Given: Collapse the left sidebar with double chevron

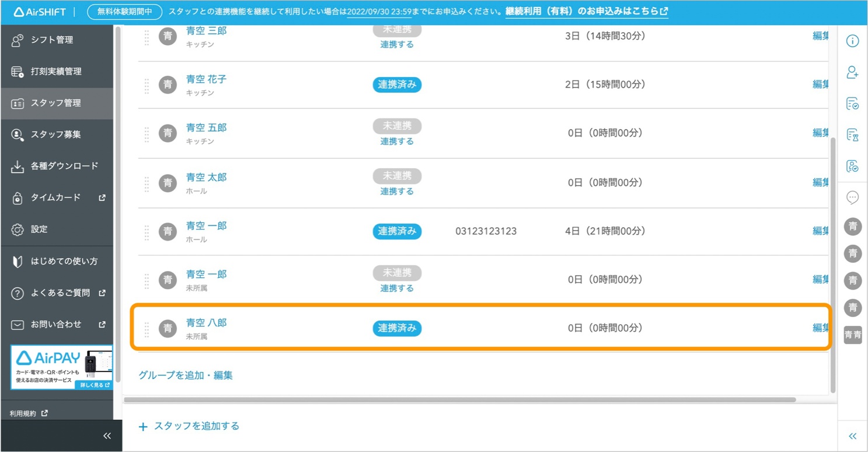Looking at the screenshot, I should click(x=107, y=436).
